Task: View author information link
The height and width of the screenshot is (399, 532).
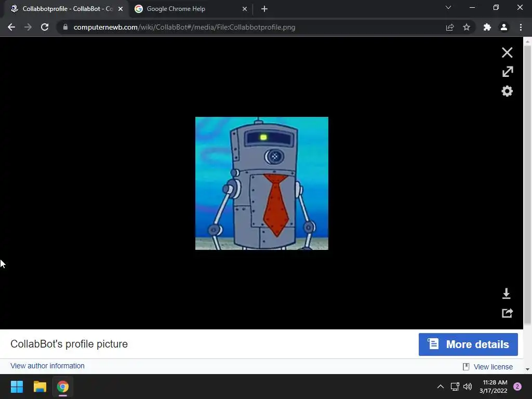Action: [x=47, y=366]
